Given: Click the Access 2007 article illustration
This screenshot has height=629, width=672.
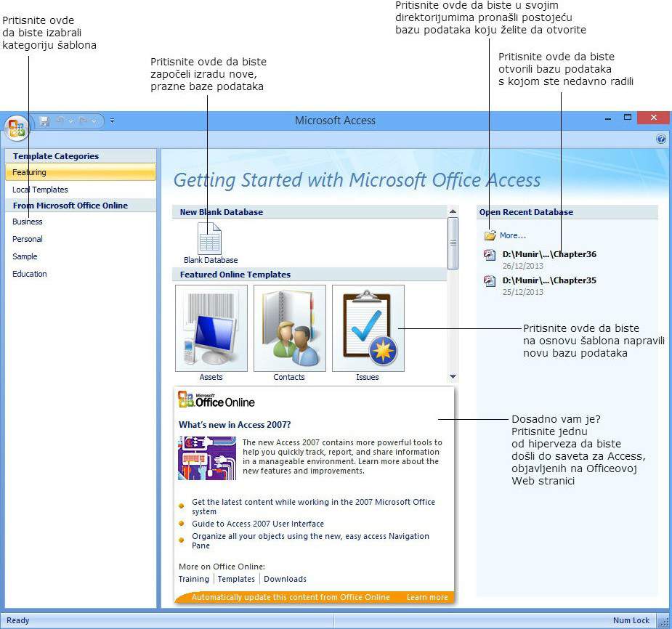Looking at the screenshot, I should pyautogui.click(x=207, y=458).
